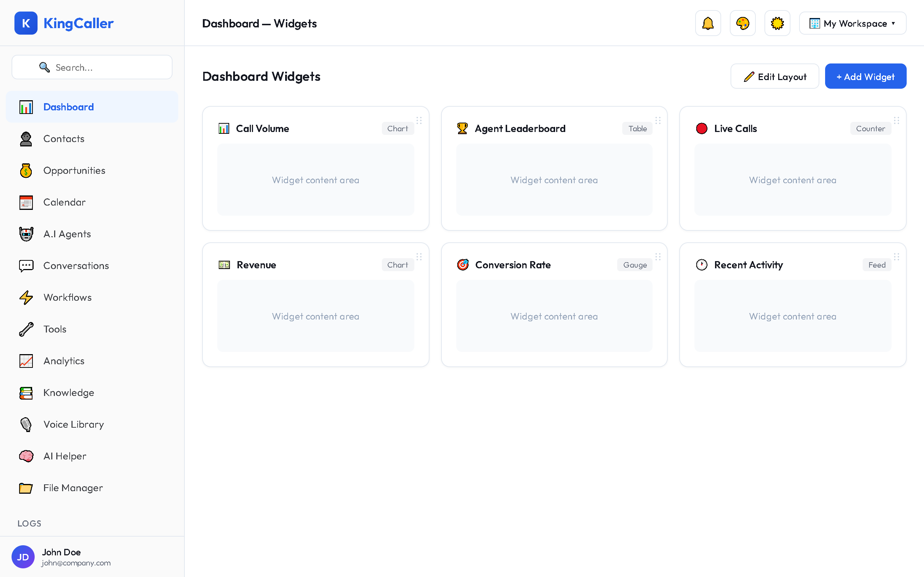Viewport: 924px width, 577px height.
Task: Open the notifications bell icon
Action: click(708, 23)
